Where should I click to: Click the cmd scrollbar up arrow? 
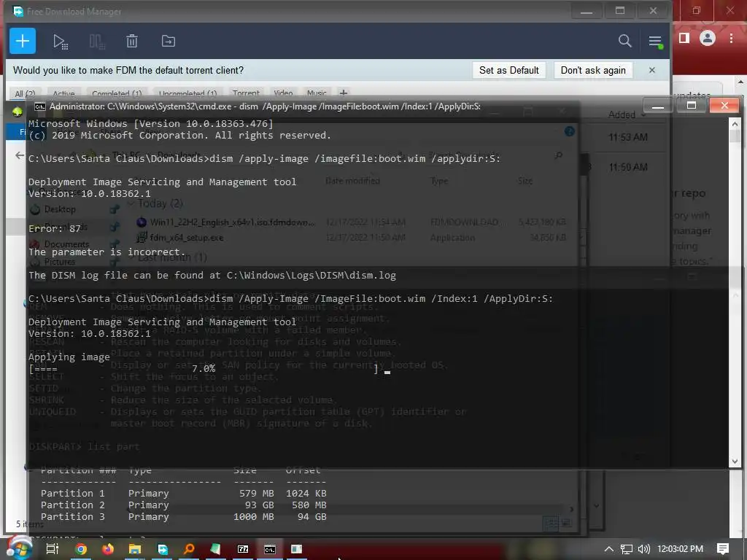(x=734, y=124)
